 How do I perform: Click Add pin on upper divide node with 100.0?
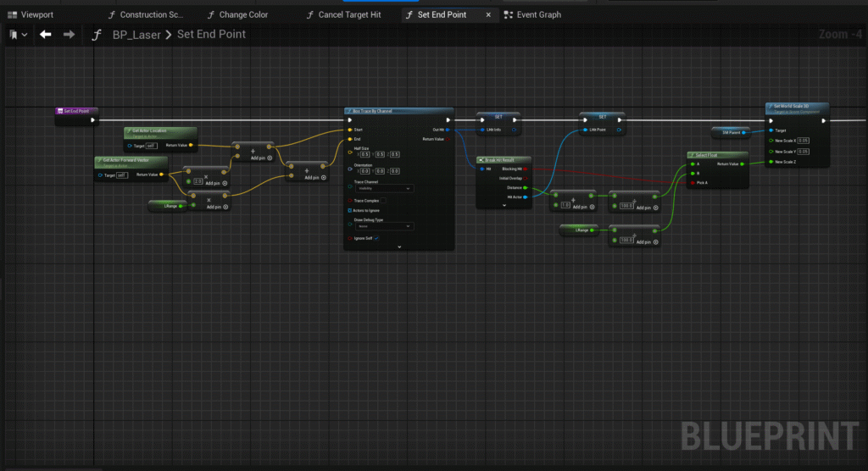click(x=648, y=208)
